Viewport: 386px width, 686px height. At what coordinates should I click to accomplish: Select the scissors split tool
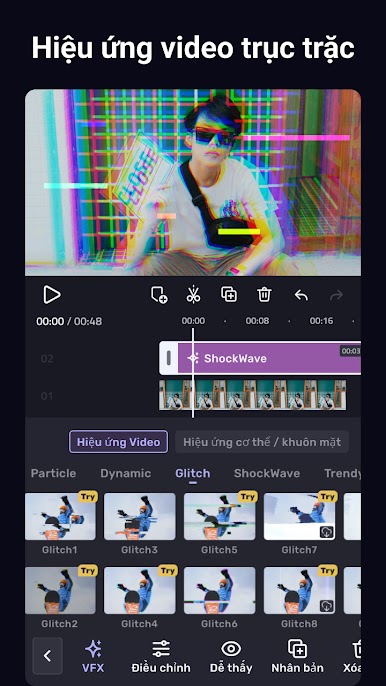pyautogui.click(x=193, y=294)
